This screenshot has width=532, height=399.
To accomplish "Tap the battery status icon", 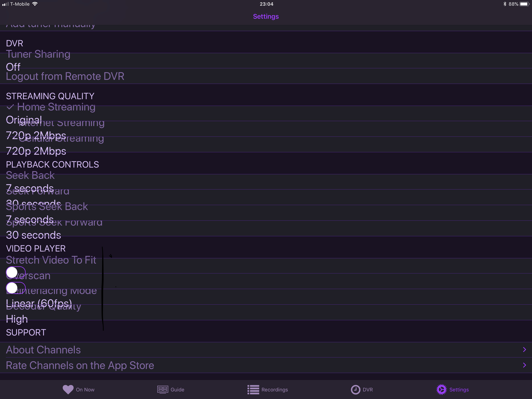I will coord(524,4).
